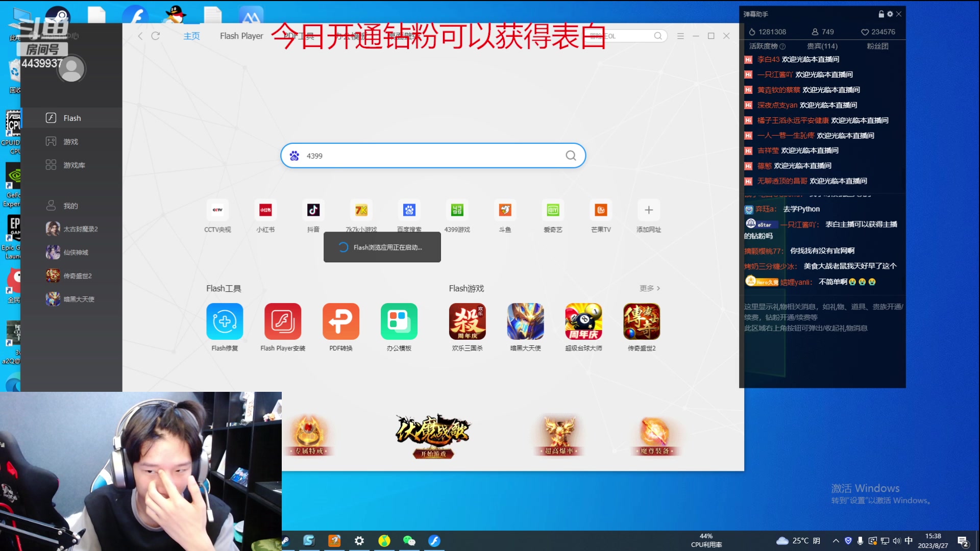Click the 专属特戒 banner icon

pyautogui.click(x=309, y=435)
